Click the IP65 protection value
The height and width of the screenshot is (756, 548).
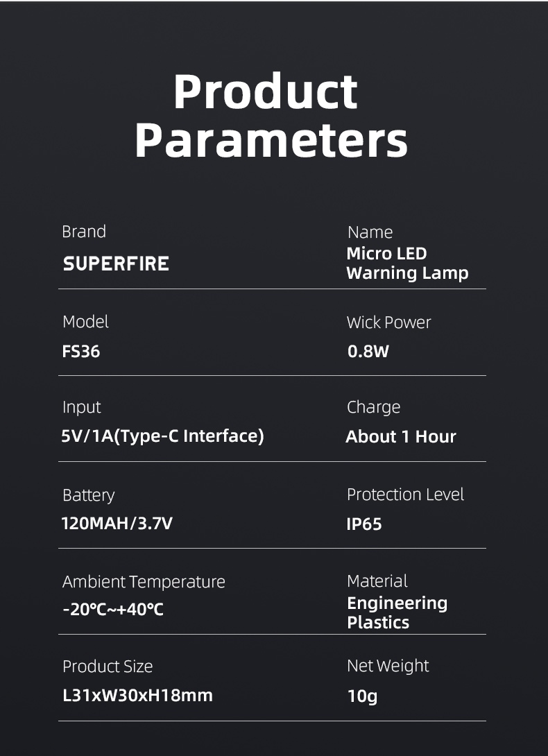[x=364, y=524]
